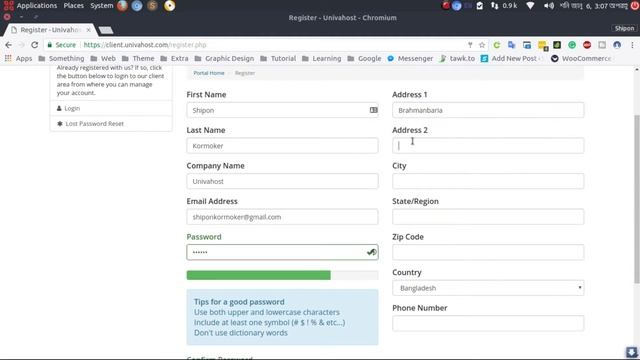This screenshot has width=640, height=360.
Task: Click the password key icon in address bar
Action: 470,45
